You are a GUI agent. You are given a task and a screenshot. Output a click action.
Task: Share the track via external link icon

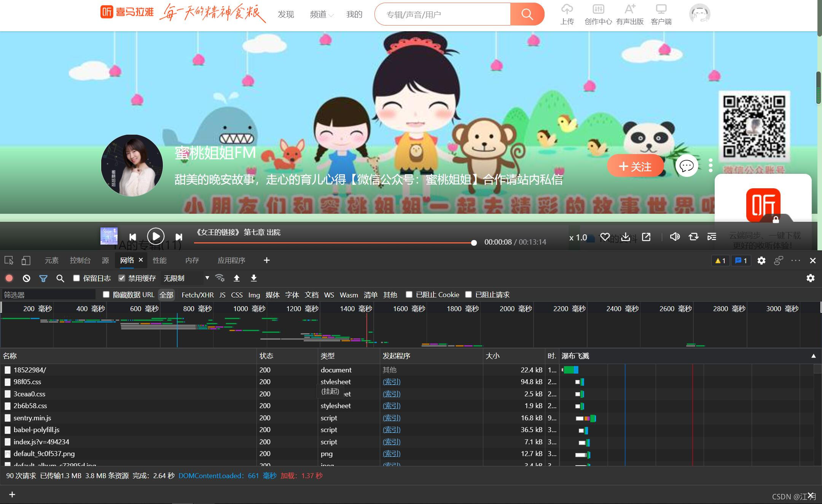tap(646, 237)
